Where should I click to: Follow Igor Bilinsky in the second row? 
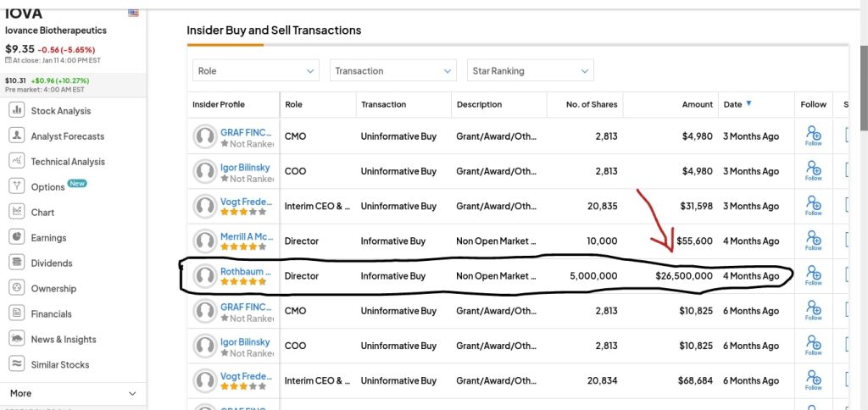click(813, 170)
